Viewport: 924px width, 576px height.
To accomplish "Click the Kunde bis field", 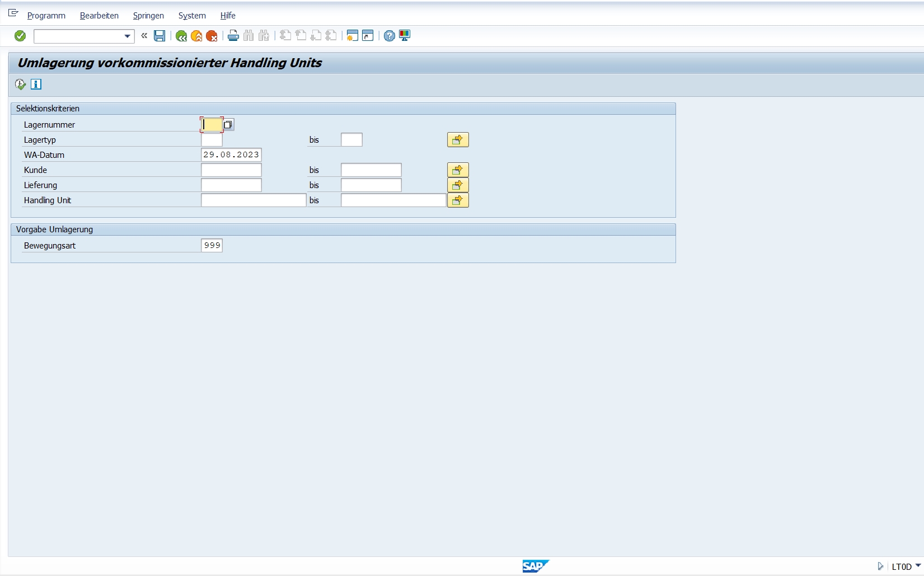I will [371, 170].
